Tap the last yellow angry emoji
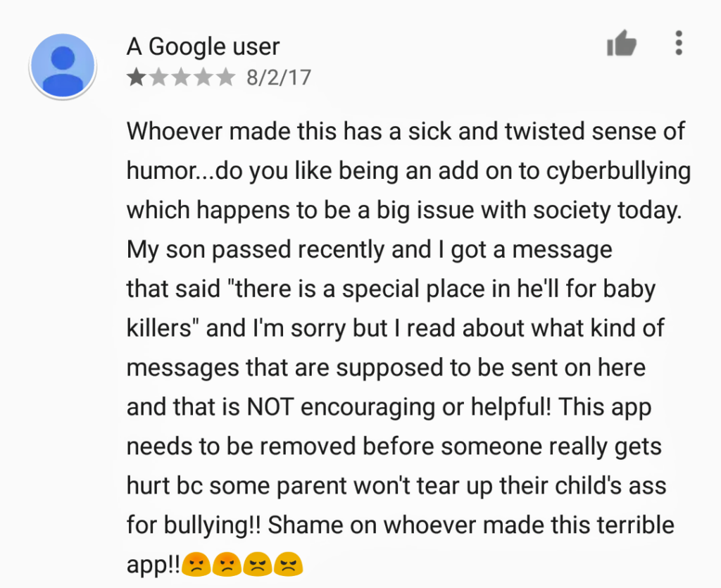Screen dimensions: 721x588 [x=288, y=563]
